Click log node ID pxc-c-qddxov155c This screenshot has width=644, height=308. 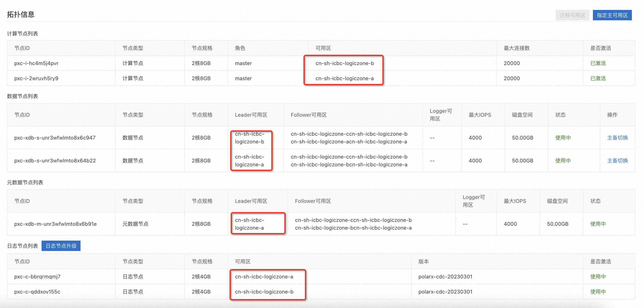[x=37, y=292]
